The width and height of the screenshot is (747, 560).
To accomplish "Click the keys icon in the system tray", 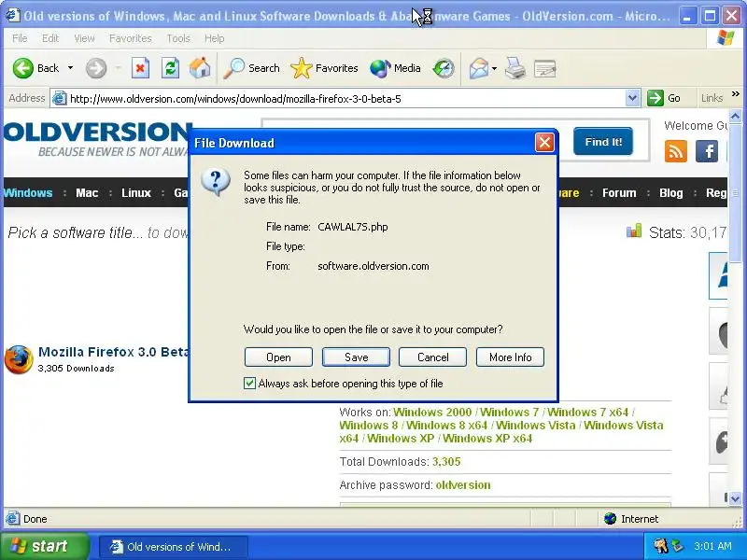I will click(661, 545).
